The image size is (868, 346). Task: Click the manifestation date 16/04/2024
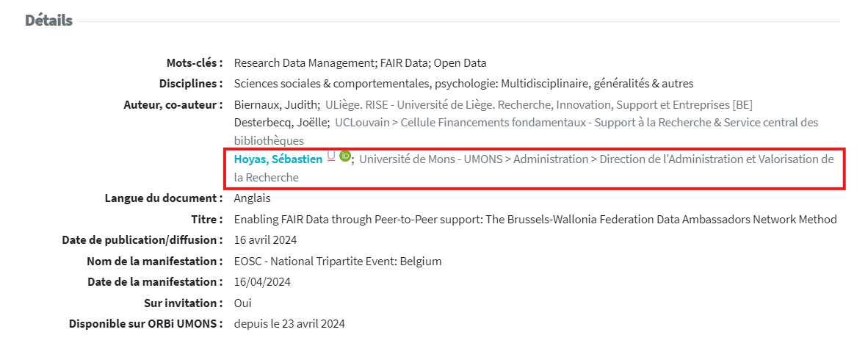click(x=262, y=282)
